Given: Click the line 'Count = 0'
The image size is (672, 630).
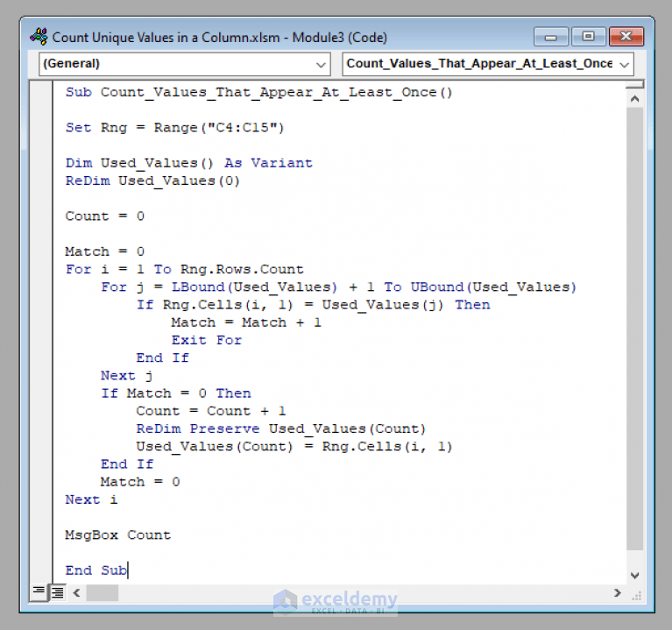Looking at the screenshot, I should click(x=104, y=216).
